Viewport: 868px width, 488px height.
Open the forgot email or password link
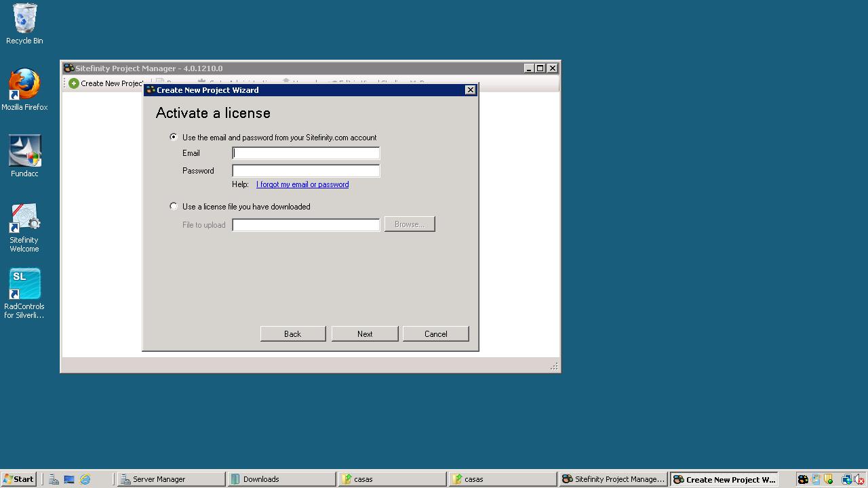point(302,184)
